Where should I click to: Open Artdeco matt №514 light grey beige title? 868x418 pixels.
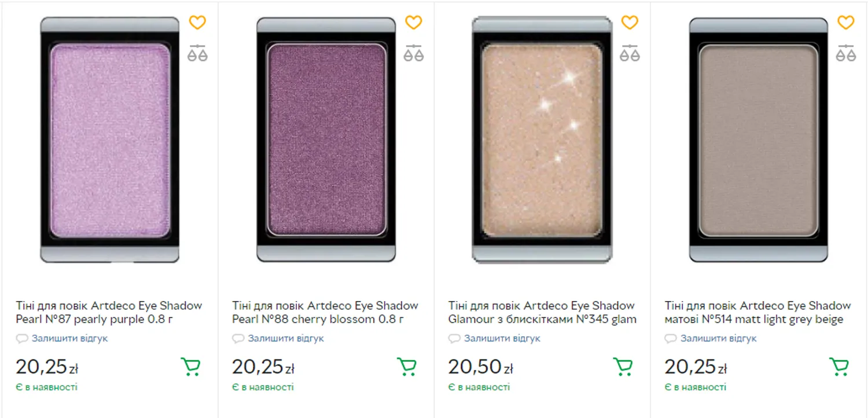coord(757,312)
